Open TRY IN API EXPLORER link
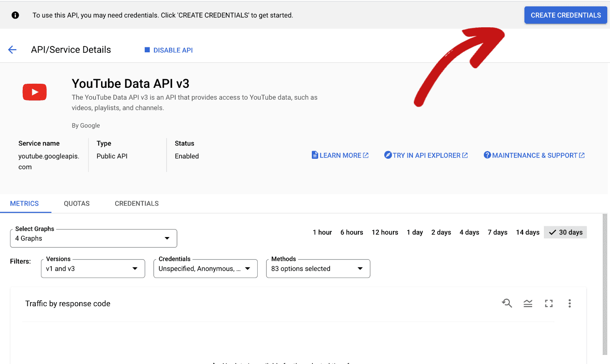Viewport: 610px width, 364px height. pos(426,155)
